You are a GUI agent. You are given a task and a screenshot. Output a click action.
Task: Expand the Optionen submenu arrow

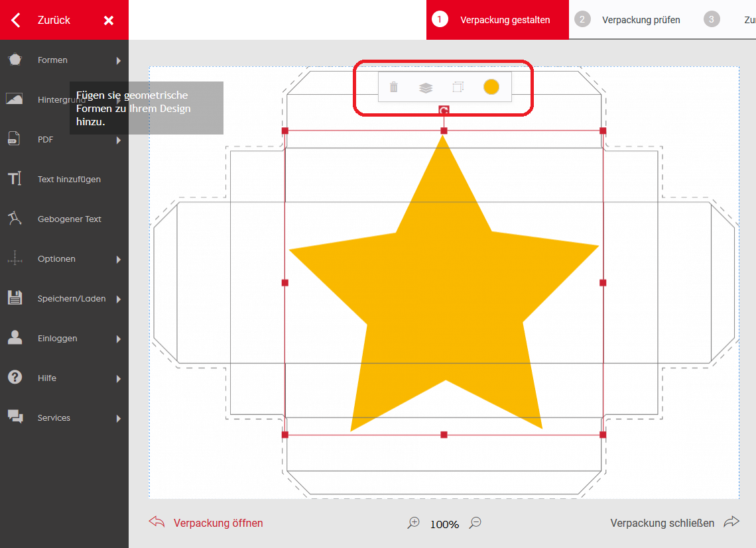click(x=119, y=259)
